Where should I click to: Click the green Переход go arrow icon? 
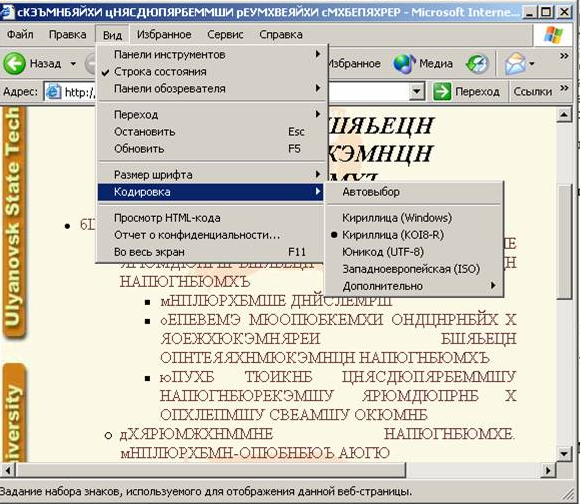(442, 91)
